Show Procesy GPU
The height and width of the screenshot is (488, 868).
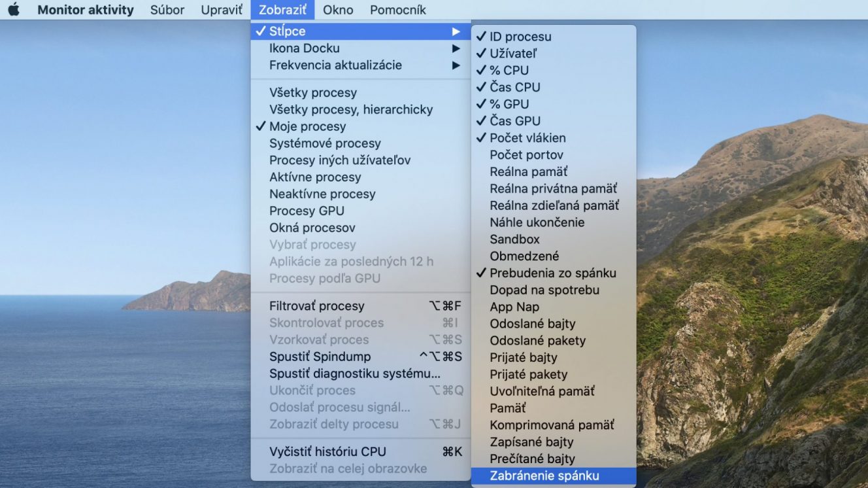coord(361,211)
